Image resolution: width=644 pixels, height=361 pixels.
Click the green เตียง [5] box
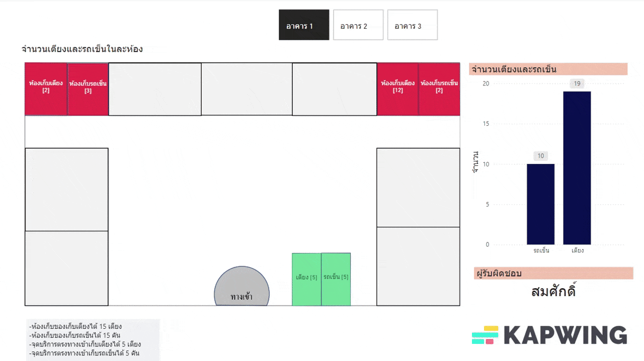(306, 279)
